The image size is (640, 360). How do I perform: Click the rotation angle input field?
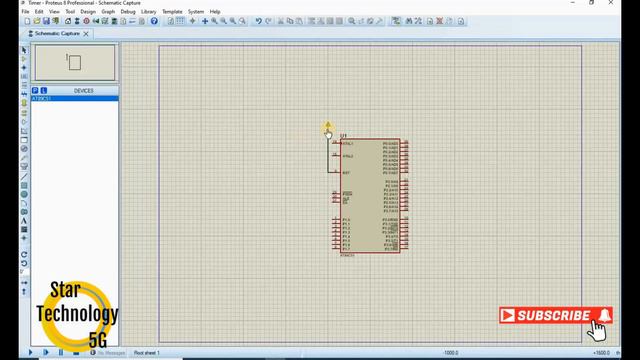[24, 272]
